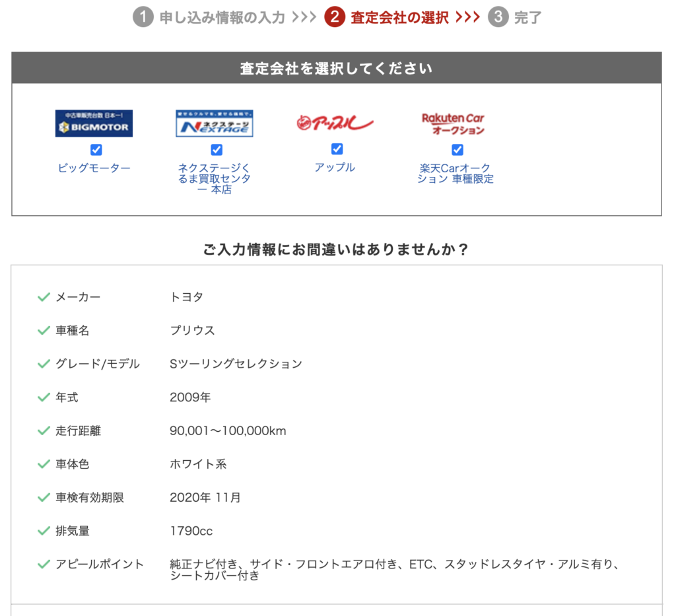The width and height of the screenshot is (676, 616).
Task: Click green checkmark beside 排気量
Action: click(44, 531)
